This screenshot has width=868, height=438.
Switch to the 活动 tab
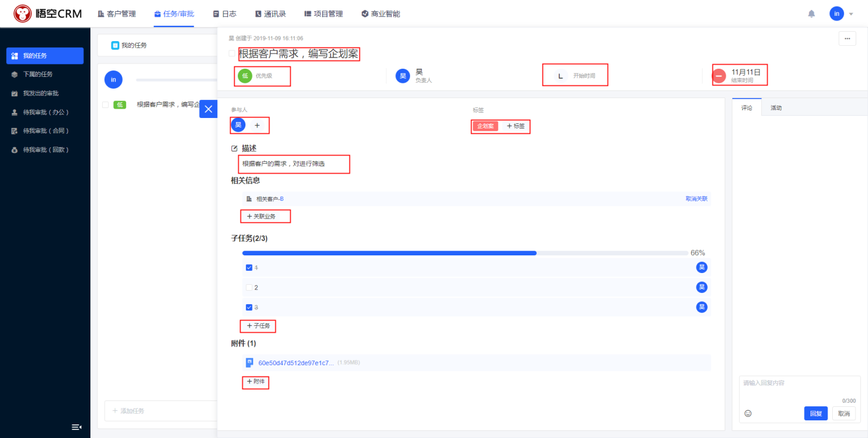(x=776, y=108)
